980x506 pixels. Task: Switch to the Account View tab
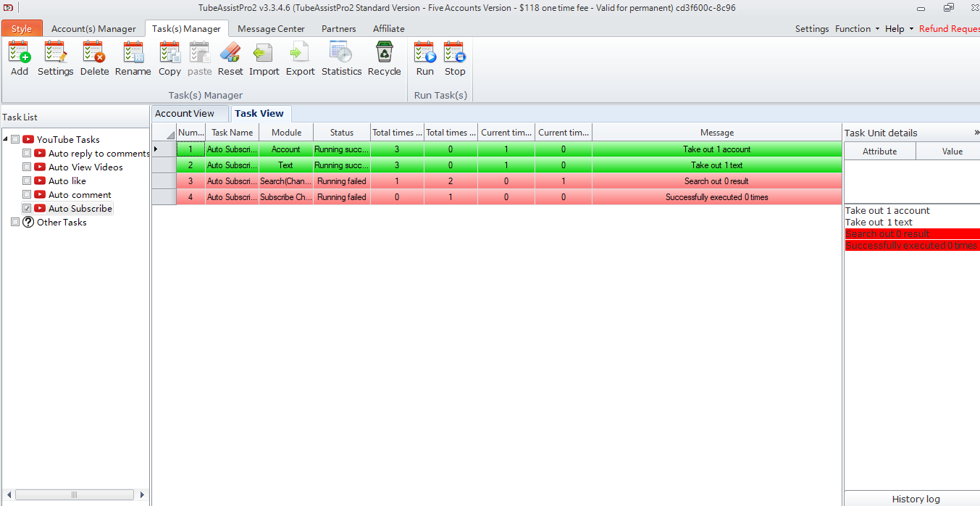pos(185,114)
